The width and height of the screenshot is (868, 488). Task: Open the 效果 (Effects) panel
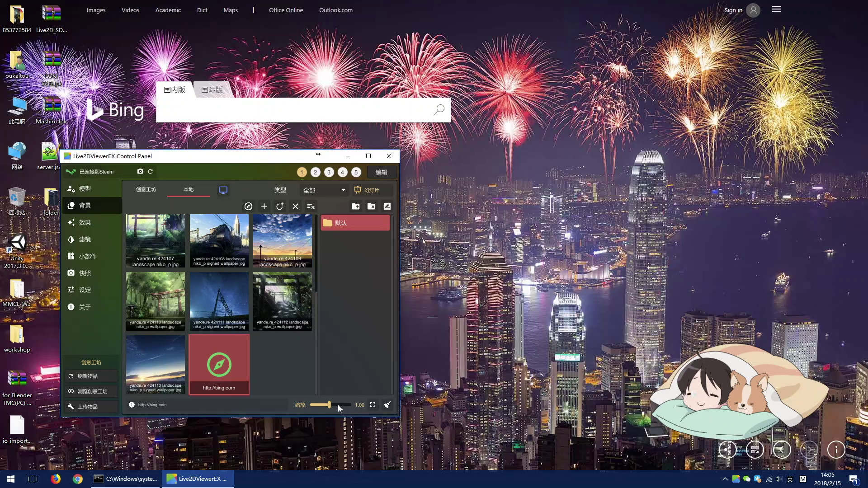(x=85, y=222)
